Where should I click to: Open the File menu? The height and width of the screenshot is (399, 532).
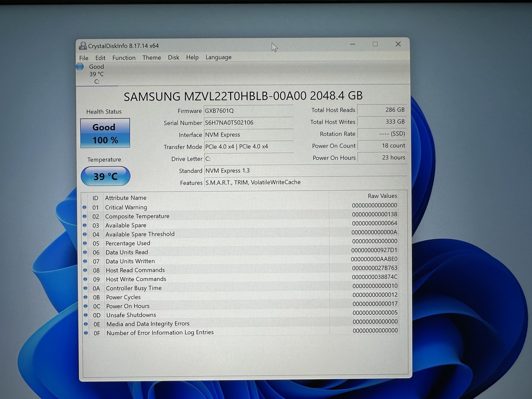[84, 58]
